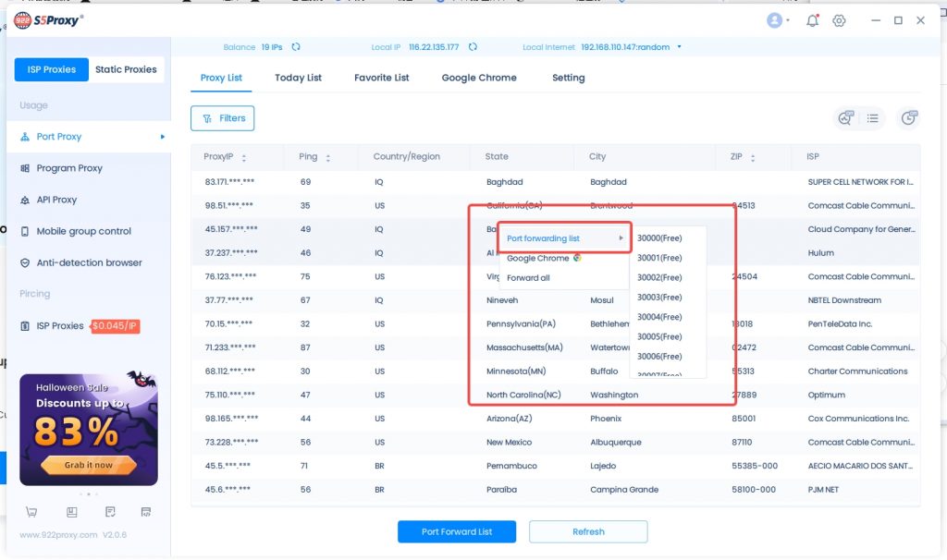Click the Cox Communications Inc. ISP cell
Viewport: 947px width, 560px height.
pos(858,419)
